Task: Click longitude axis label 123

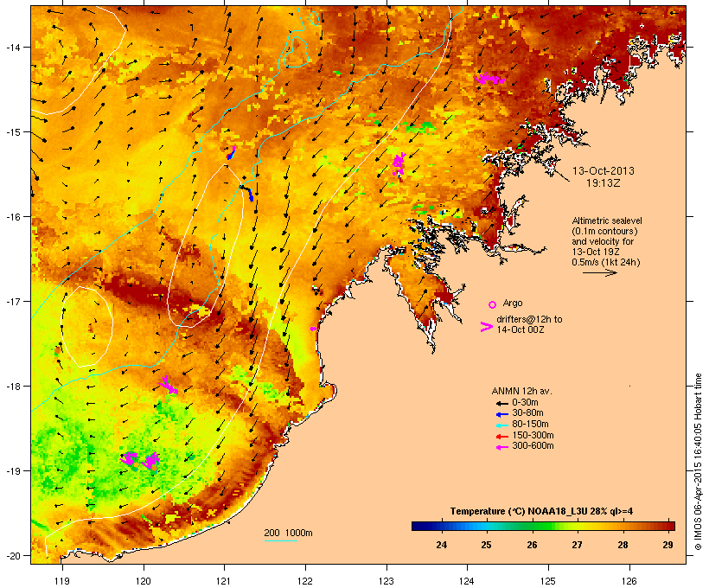Action: pyautogui.click(x=386, y=581)
